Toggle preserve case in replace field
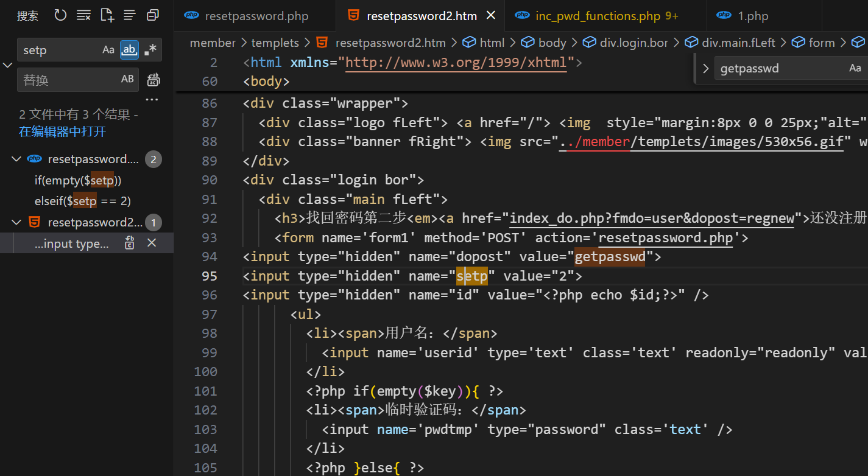 [127, 79]
